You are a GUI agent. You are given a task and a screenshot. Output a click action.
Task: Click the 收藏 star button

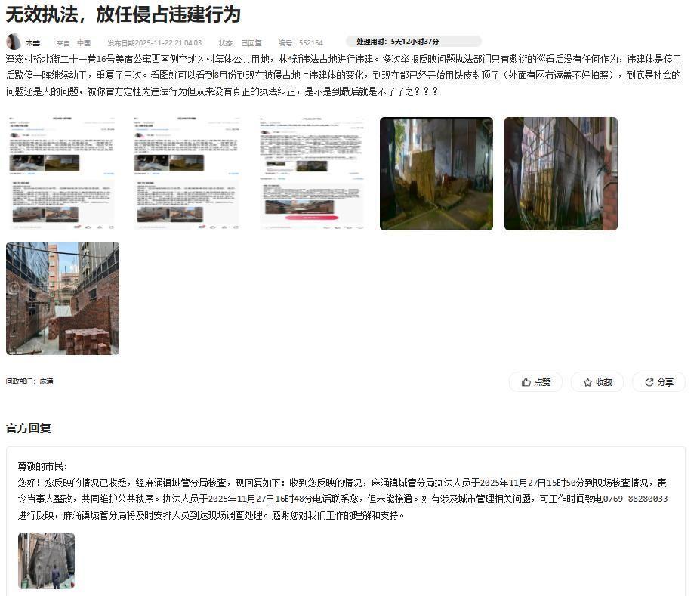click(597, 382)
